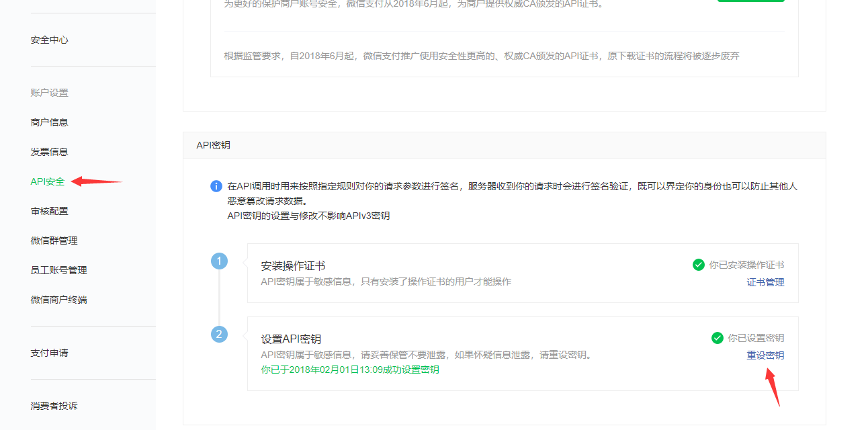Image resolution: width=868 pixels, height=430 pixels.
Task: Click green checkmark beside 你已设置密钥
Action: tap(718, 338)
